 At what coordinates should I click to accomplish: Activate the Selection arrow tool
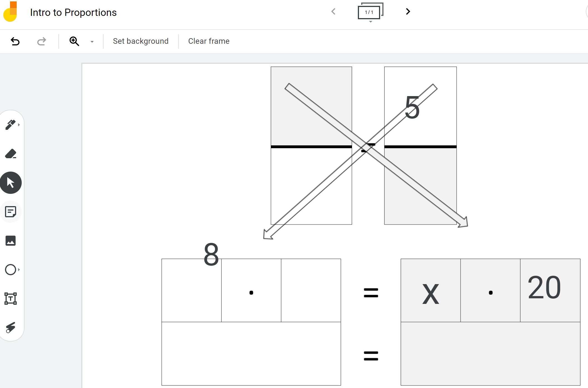(11, 182)
